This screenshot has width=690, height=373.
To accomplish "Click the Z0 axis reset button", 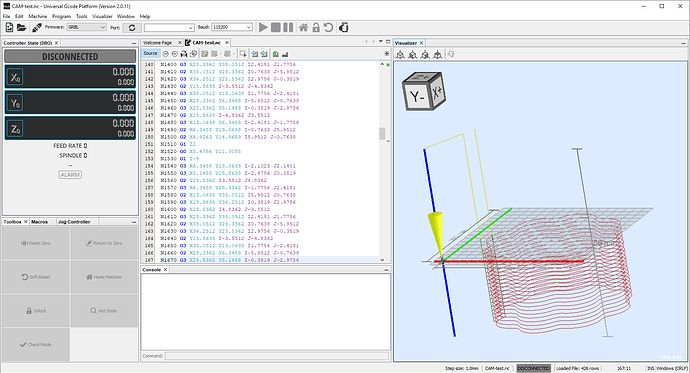I will tap(15, 129).
